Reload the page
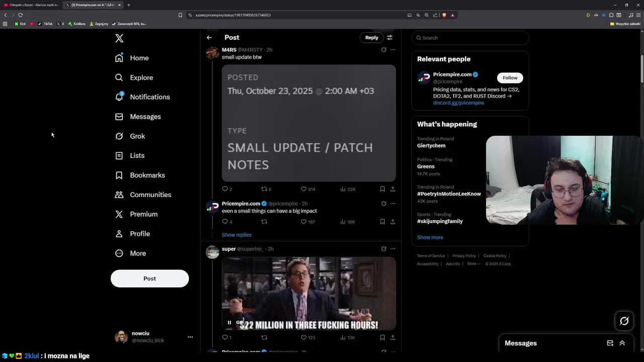Image resolution: width=644 pixels, height=362 pixels. [21, 15]
